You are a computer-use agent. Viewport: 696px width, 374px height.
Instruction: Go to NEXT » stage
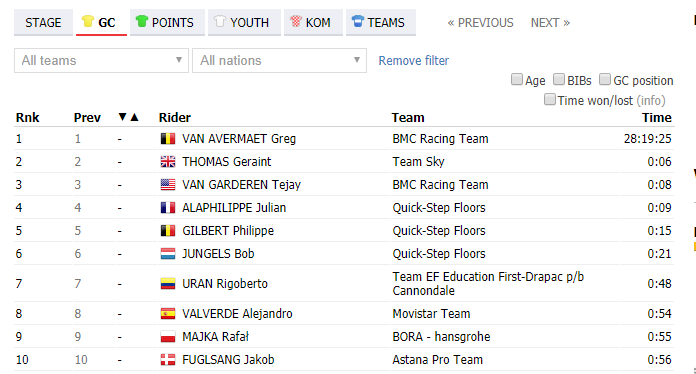click(550, 23)
